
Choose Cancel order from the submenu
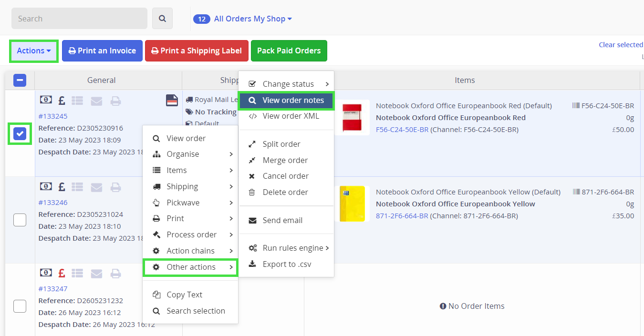(286, 176)
